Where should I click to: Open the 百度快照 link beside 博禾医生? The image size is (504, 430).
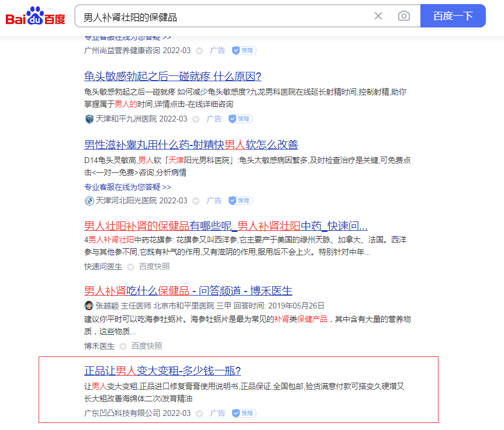pyautogui.click(x=147, y=346)
